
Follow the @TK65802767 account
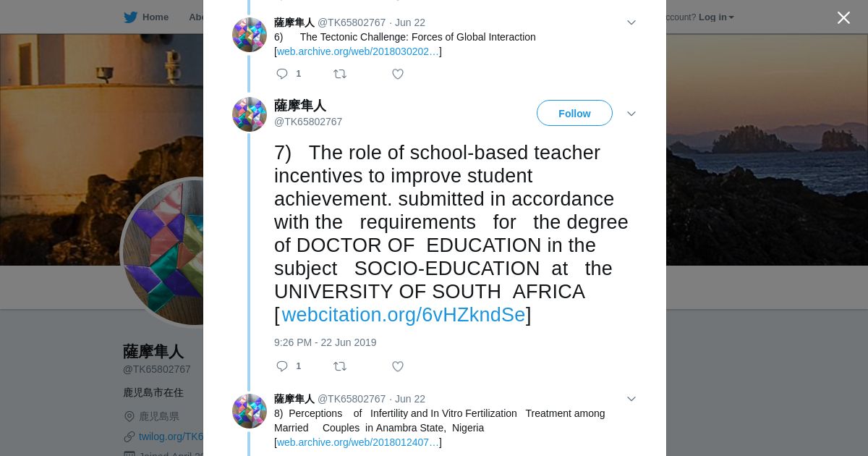coord(574,114)
